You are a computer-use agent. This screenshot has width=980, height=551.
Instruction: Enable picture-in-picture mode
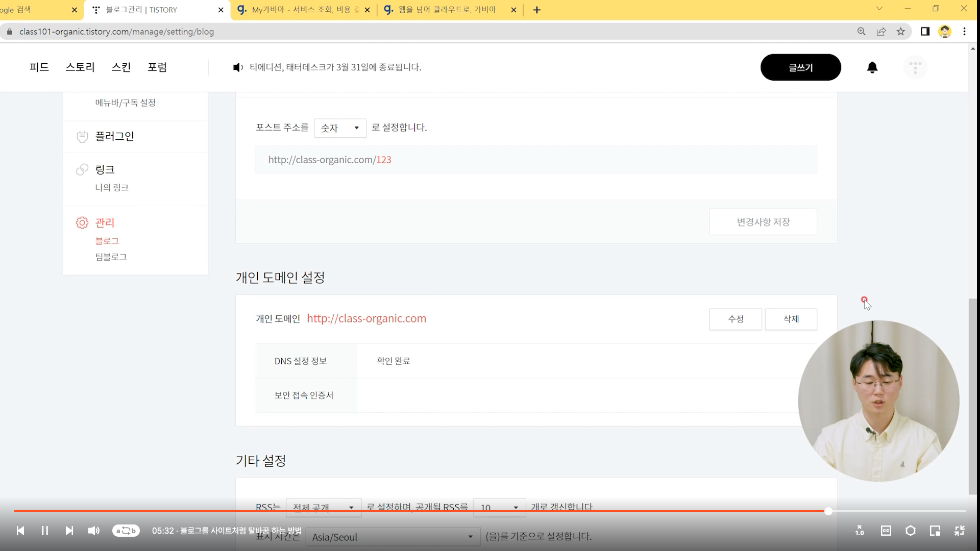935,531
